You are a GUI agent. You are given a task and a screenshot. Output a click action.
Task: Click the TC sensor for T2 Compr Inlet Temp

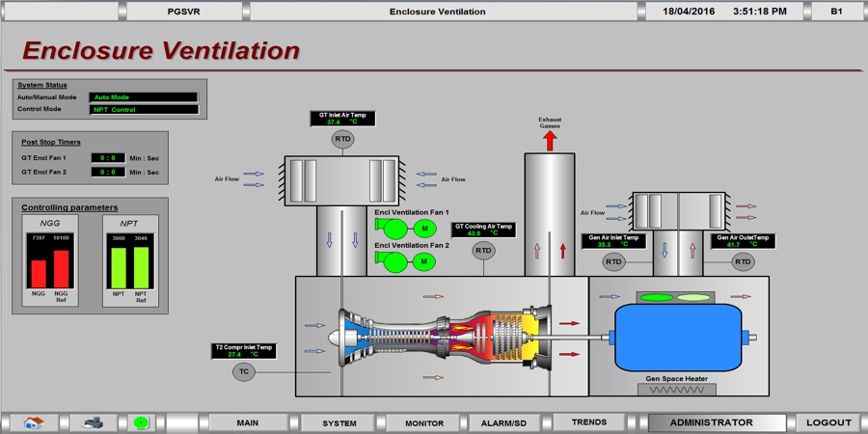pyautogui.click(x=244, y=371)
